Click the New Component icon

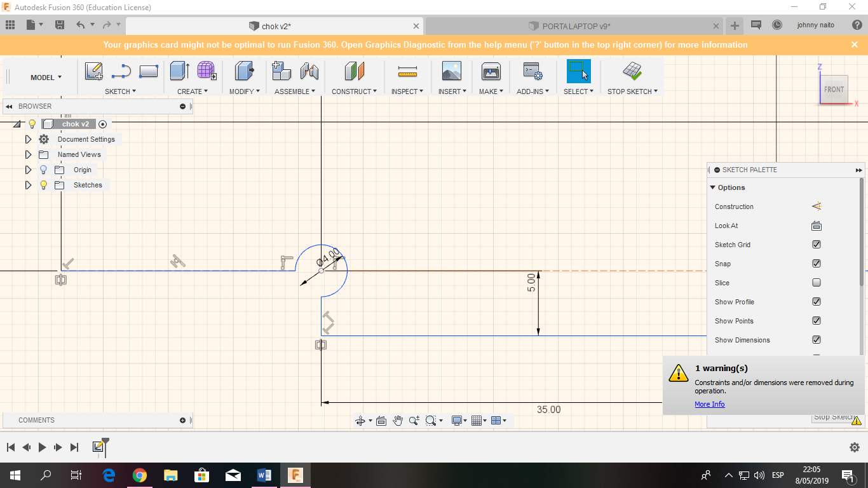click(x=281, y=71)
